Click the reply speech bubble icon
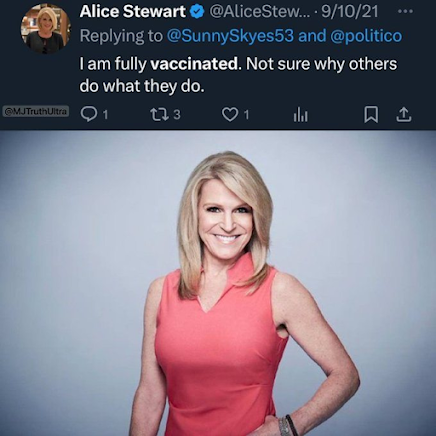436x436 pixels. [x=89, y=115]
